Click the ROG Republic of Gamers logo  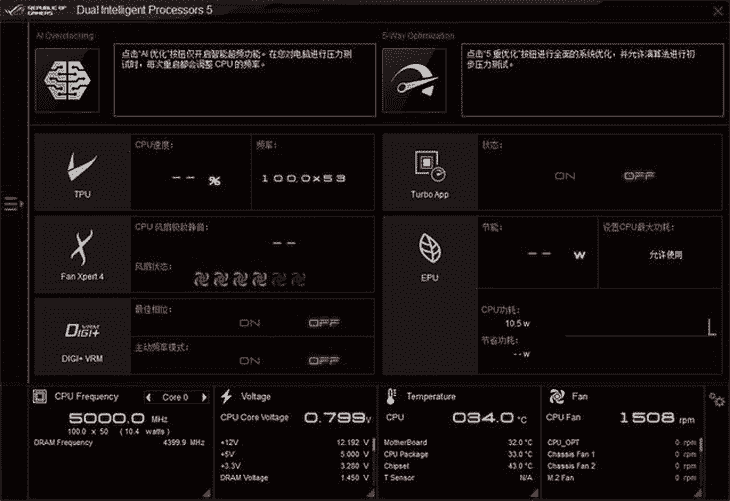pyautogui.click(x=35, y=10)
